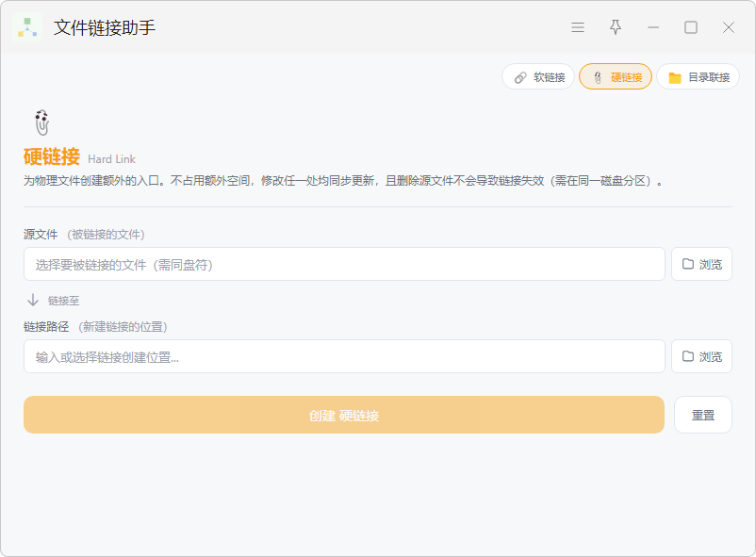Browse for the link path location with 浏览
The width and height of the screenshot is (756, 557).
pyautogui.click(x=702, y=356)
